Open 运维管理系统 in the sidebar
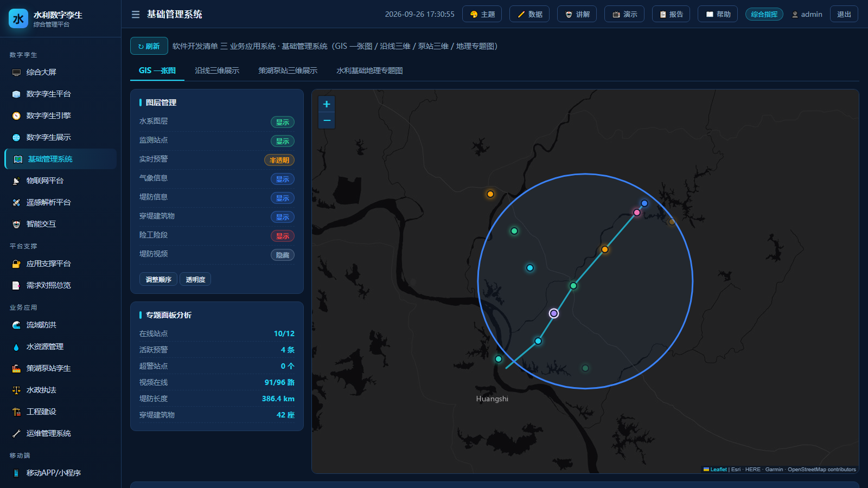The image size is (868, 488). tap(60, 433)
